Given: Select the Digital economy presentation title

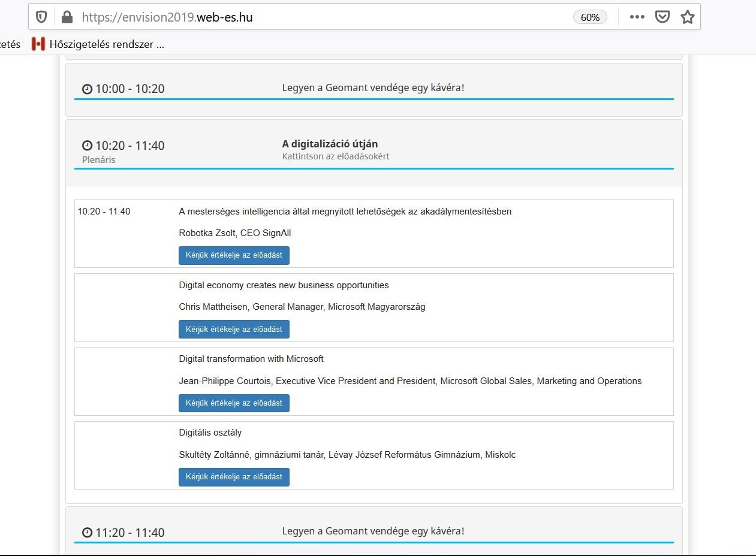Looking at the screenshot, I should [284, 285].
